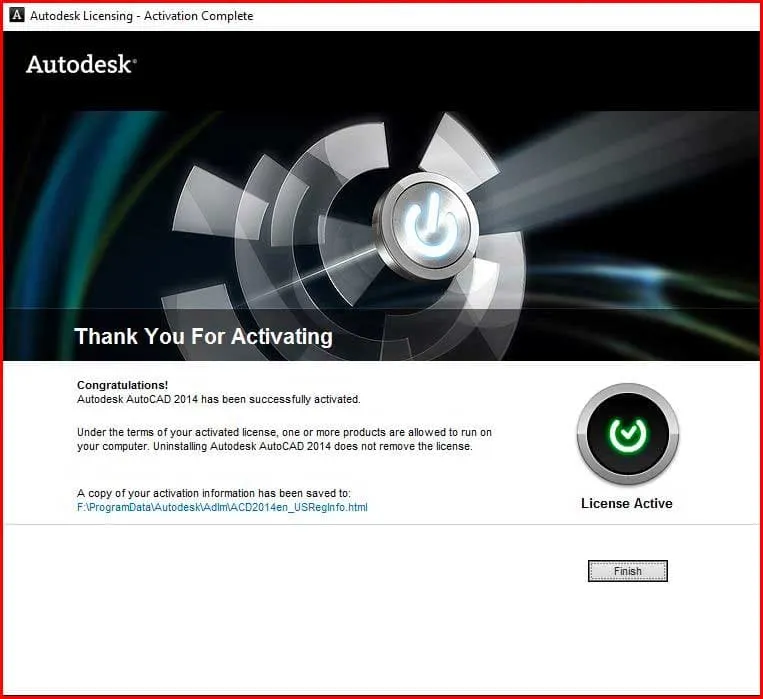This screenshot has height=699, width=763.
Task: Click "Autodesk AutoCAD 2014 has been successfully activated" line
Action: (x=219, y=399)
